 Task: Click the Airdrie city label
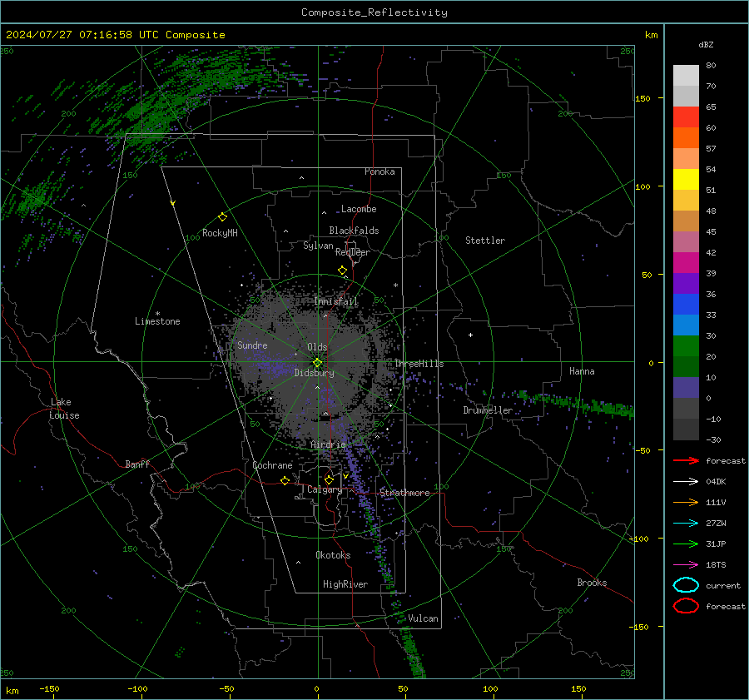(x=328, y=444)
